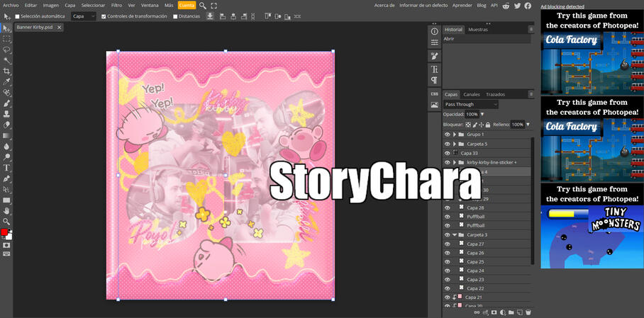Select the Type (T) tool
The height and width of the screenshot is (318, 644).
point(7,168)
